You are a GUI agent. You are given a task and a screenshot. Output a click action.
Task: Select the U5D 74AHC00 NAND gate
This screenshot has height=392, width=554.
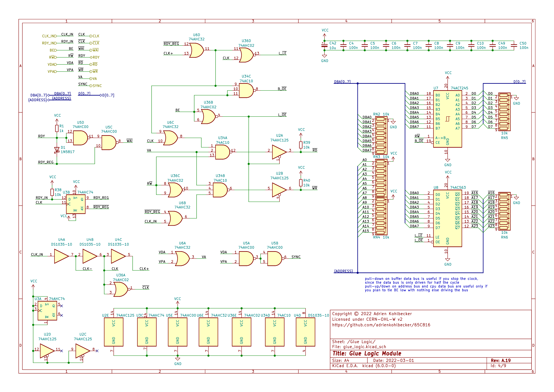[81, 138]
